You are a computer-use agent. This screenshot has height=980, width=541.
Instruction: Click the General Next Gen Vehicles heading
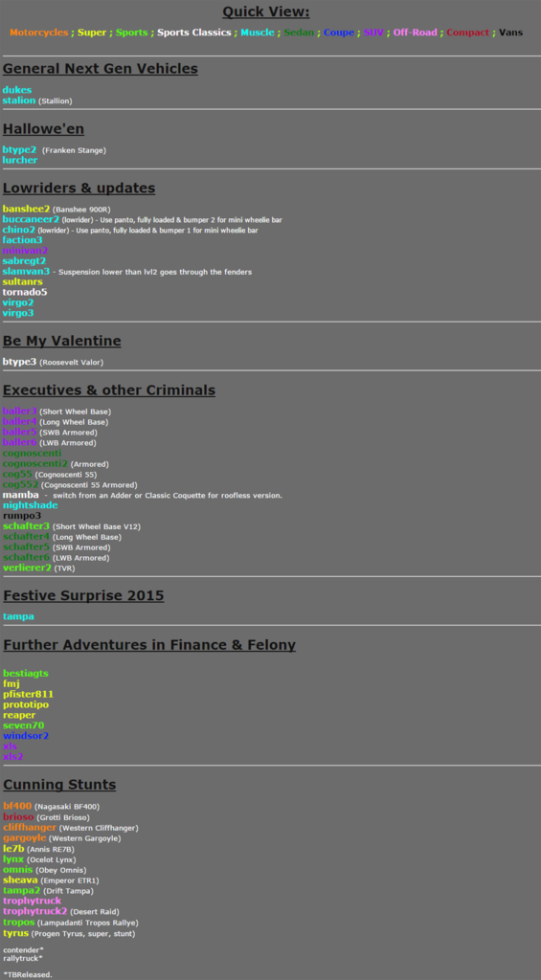101,69
